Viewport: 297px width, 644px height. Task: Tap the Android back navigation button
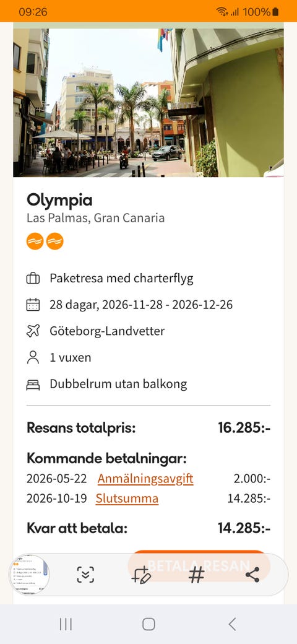pyautogui.click(x=232, y=624)
